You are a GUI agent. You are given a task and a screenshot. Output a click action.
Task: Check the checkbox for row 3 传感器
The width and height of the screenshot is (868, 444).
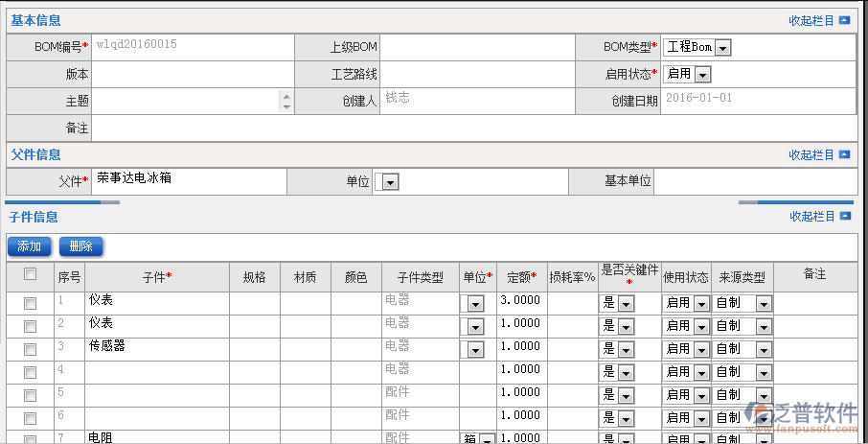pyautogui.click(x=30, y=349)
